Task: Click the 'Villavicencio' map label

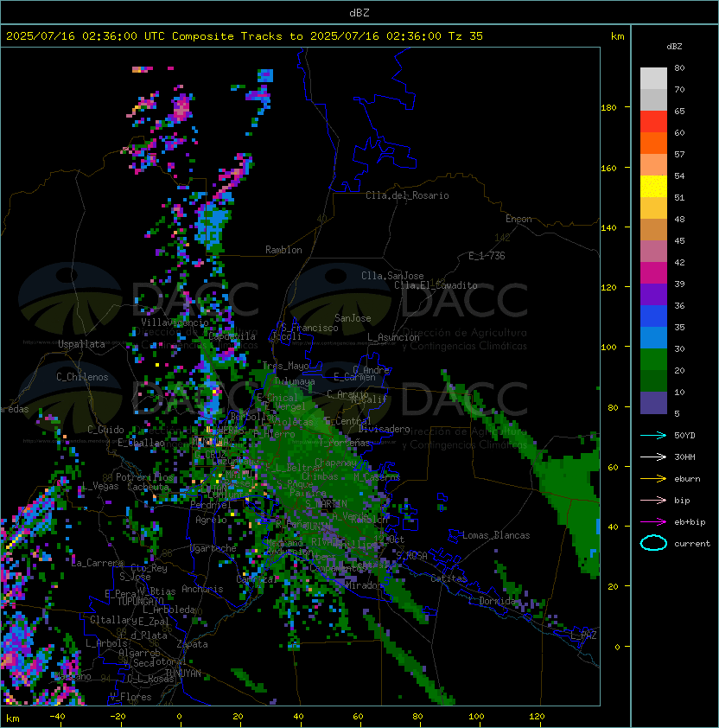Action: 175,322
